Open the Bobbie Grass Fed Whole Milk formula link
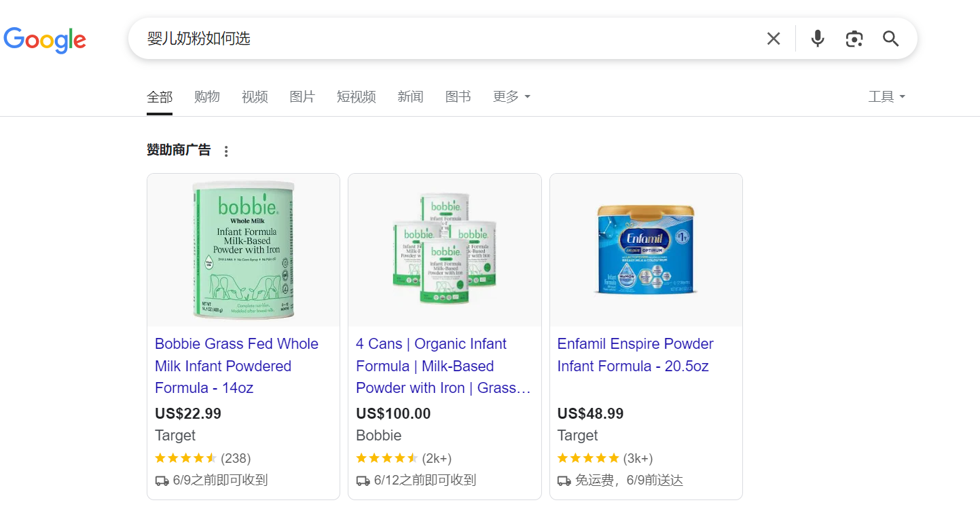This screenshot has height=528, width=980. [x=236, y=366]
